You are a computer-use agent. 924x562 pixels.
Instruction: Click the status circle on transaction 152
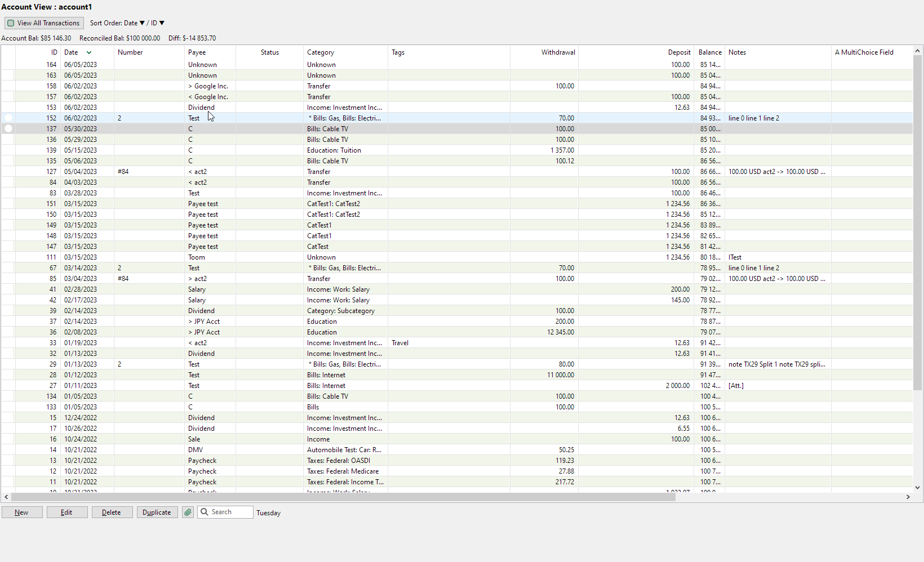8,118
